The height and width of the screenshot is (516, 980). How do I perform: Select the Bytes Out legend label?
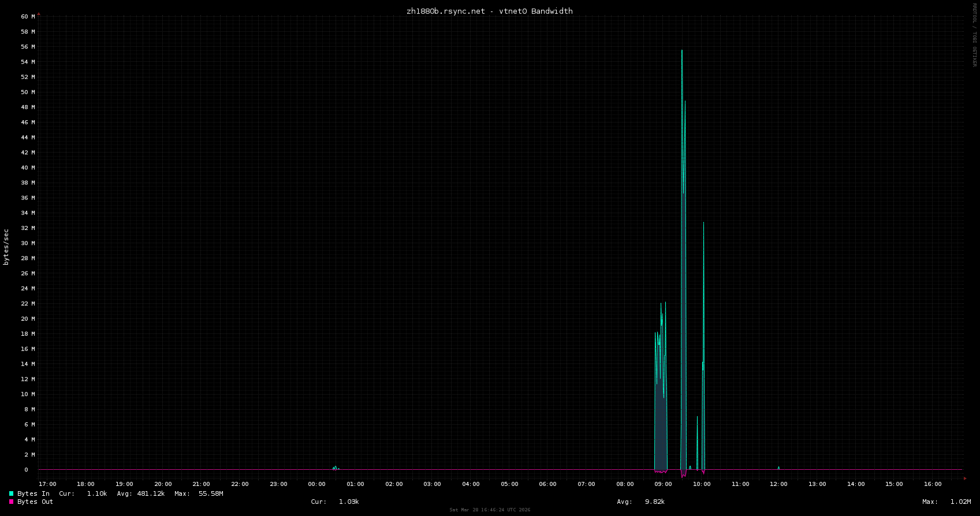(x=35, y=502)
